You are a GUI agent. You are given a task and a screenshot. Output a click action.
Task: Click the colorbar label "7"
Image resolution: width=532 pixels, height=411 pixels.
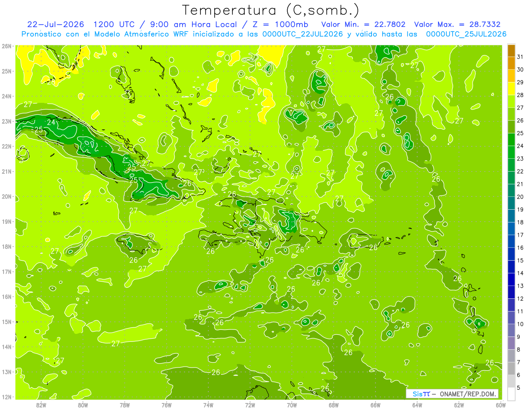pos(519,362)
